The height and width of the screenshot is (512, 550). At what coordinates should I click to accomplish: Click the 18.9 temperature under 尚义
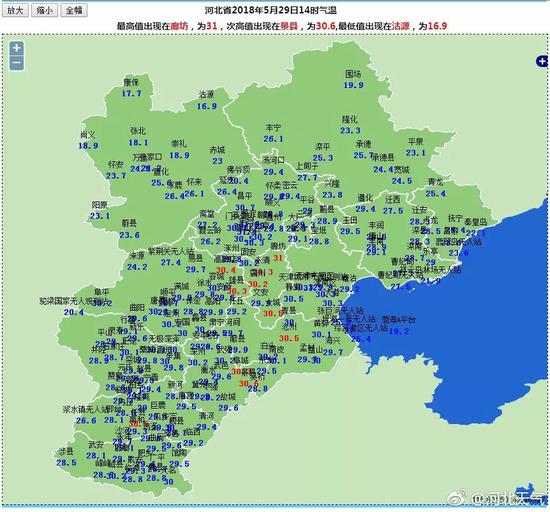[x=88, y=146]
